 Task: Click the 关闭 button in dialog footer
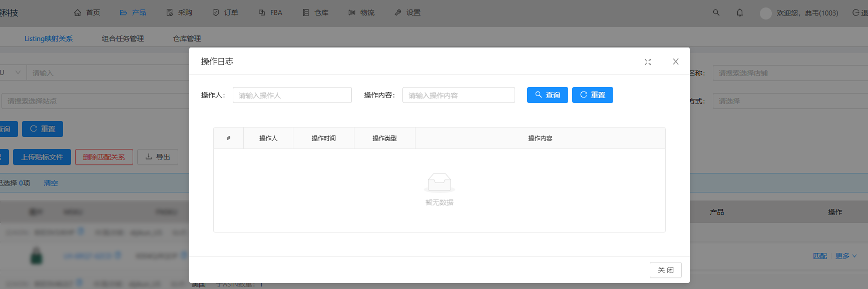(x=665, y=270)
